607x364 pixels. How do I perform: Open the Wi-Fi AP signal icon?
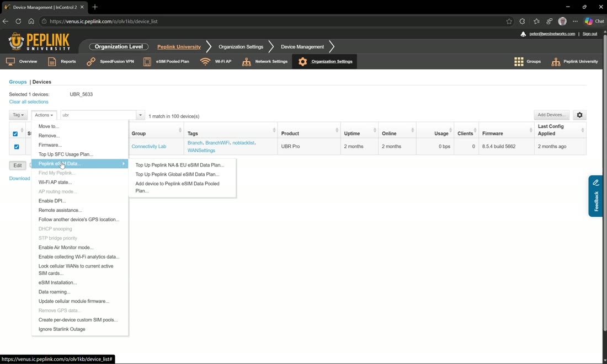pyautogui.click(x=205, y=62)
